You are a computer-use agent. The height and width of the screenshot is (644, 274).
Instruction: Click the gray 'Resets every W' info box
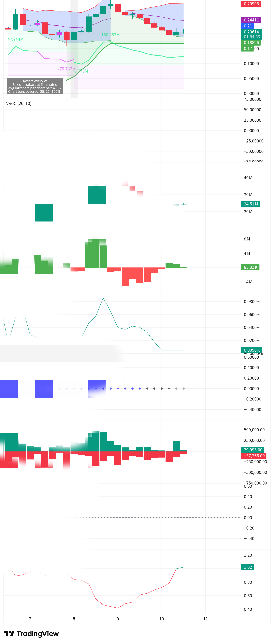(35, 86)
